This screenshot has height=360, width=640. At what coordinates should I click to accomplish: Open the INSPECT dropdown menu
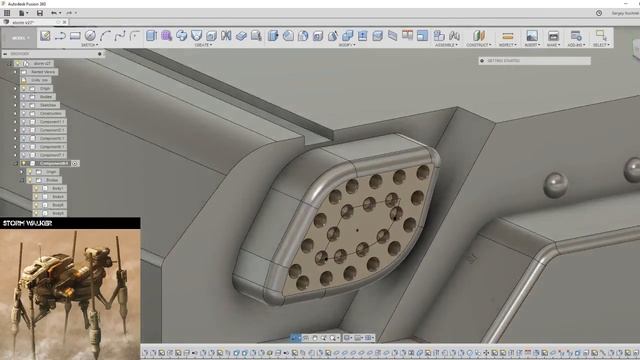(507, 45)
